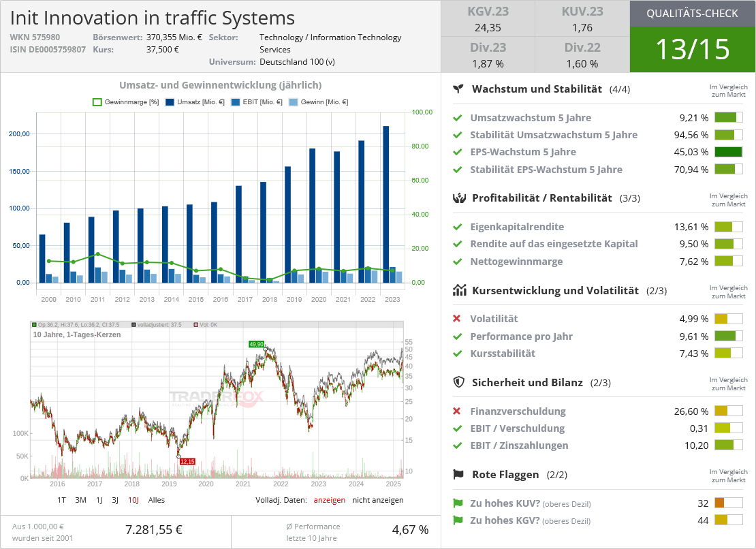Click the plant icon beside Wachstum und Stabilität
The image size is (756, 549).
click(x=458, y=89)
